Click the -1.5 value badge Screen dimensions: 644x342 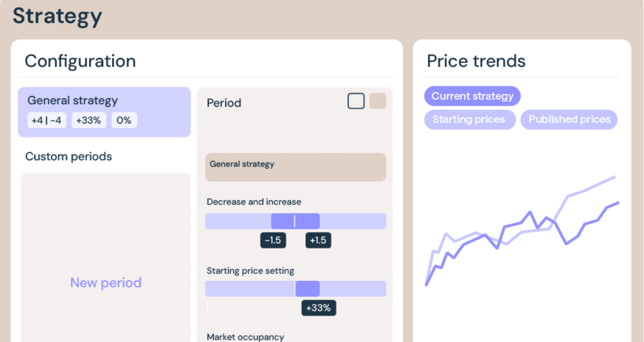coord(273,240)
